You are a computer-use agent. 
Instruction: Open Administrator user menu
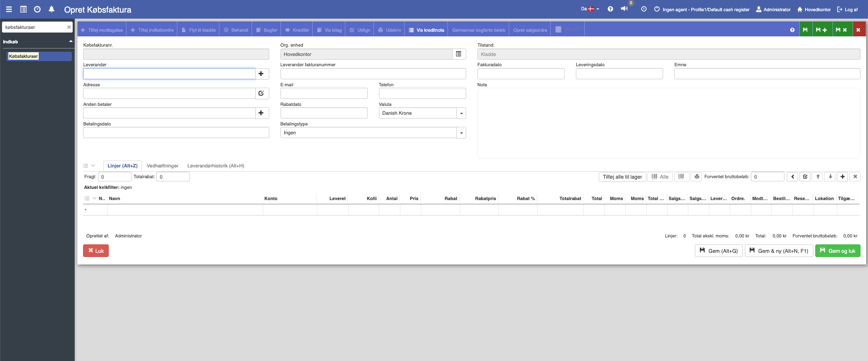[x=773, y=9]
